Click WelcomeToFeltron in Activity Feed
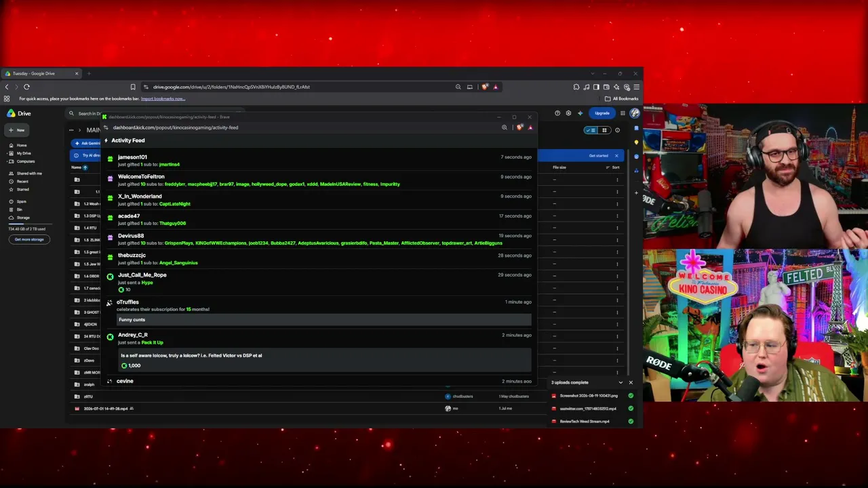Viewport: 868px width, 488px height. (141, 177)
